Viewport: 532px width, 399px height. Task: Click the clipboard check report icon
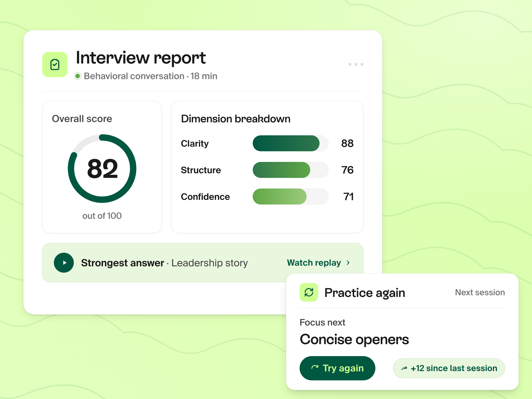click(x=55, y=65)
